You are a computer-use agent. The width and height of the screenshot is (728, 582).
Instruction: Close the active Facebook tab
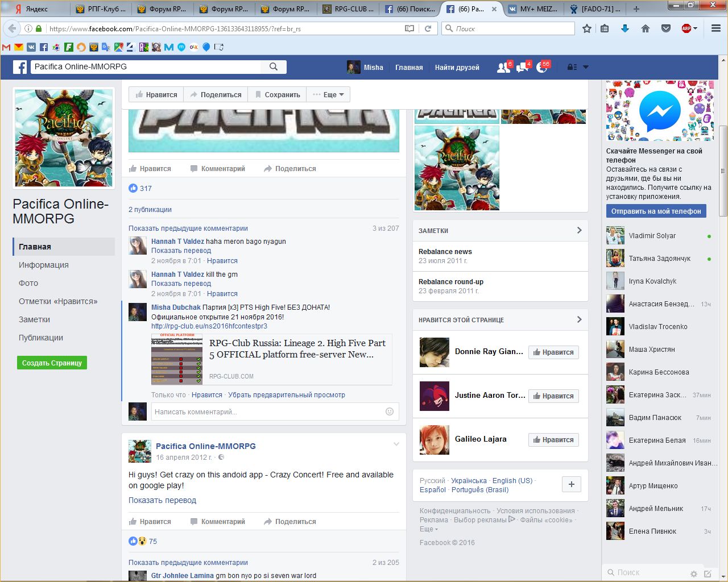pyautogui.click(x=494, y=9)
